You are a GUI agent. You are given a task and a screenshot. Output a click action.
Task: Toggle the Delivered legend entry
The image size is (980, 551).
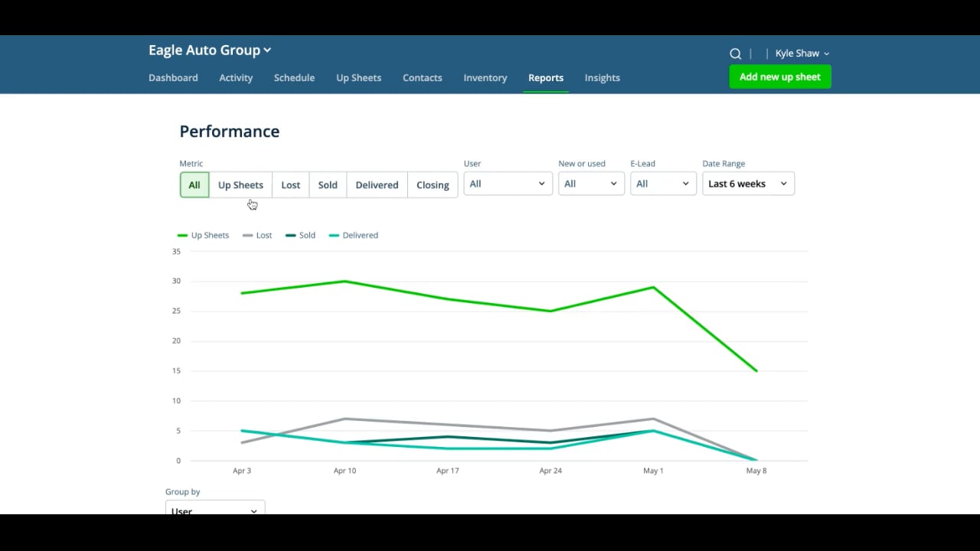click(353, 236)
